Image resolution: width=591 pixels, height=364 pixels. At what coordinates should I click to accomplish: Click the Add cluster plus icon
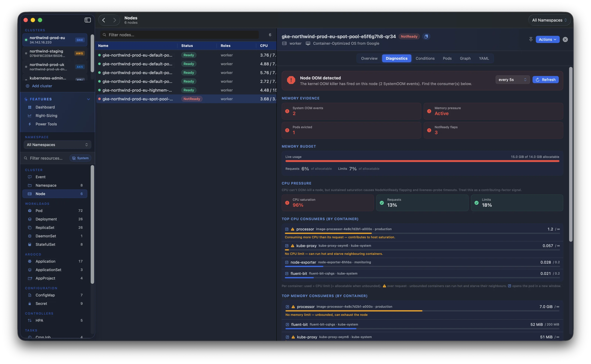pyautogui.click(x=27, y=86)
